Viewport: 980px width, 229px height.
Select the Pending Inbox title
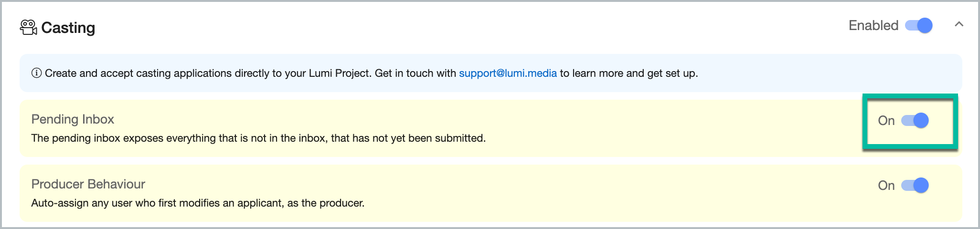tap(73, 119)
